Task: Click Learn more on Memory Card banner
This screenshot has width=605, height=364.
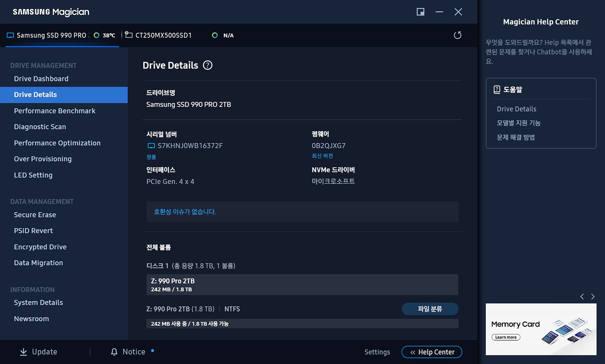Action: [x=506, y=337]
